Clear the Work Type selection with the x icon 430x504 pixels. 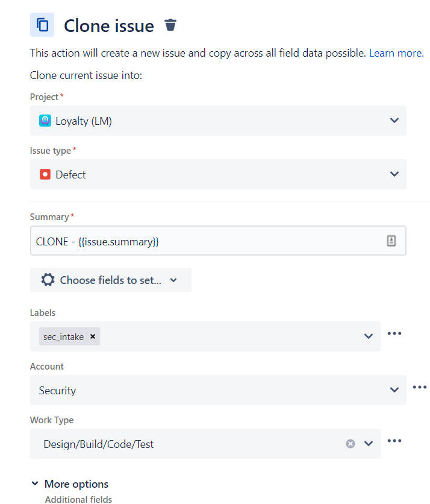pos(350,443)
